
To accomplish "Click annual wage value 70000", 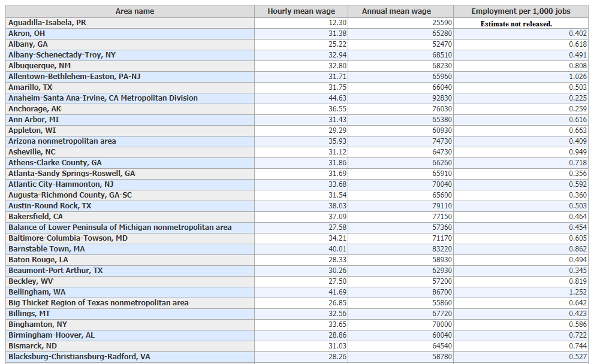I will 442,324.
